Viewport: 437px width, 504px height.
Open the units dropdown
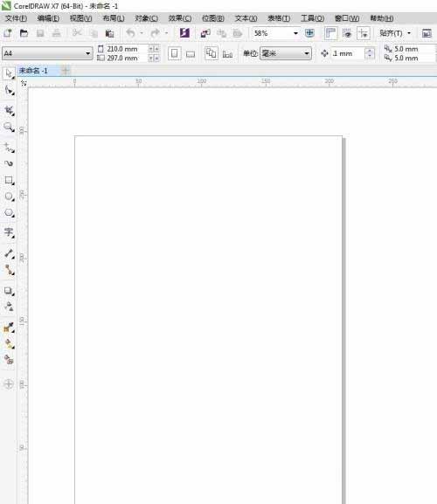[x=286, y=53]
